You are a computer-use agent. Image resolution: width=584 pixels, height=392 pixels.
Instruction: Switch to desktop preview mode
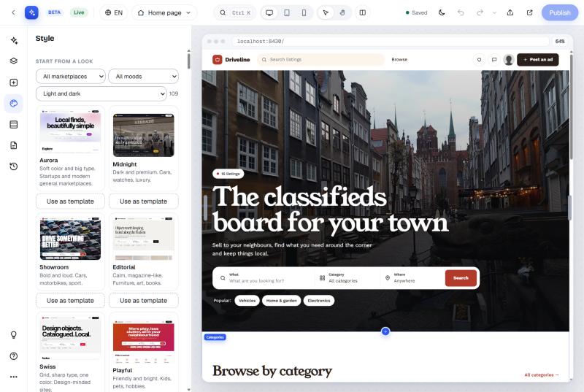click(269, 12)
